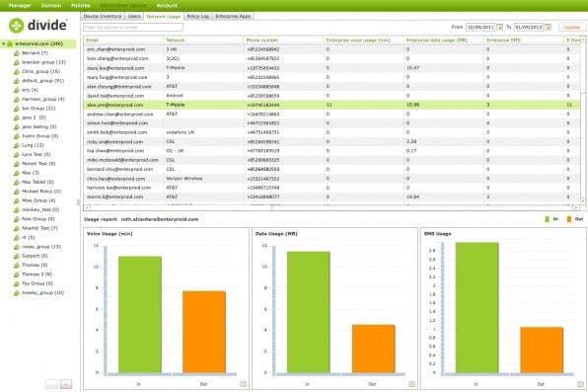Open the Account menu
Image resolution: width=588 pixels, height=392 pixels.
[167, 6]
